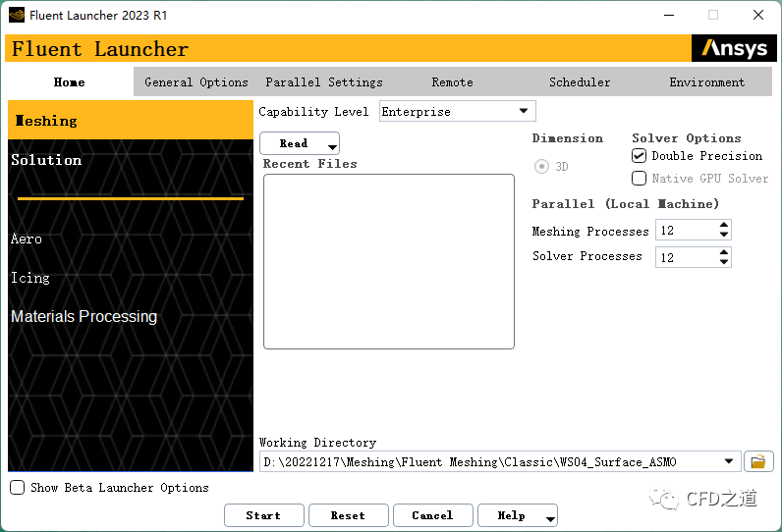
Task: Increase Meshing Processes with up arrow
Action: coord(724,225)
